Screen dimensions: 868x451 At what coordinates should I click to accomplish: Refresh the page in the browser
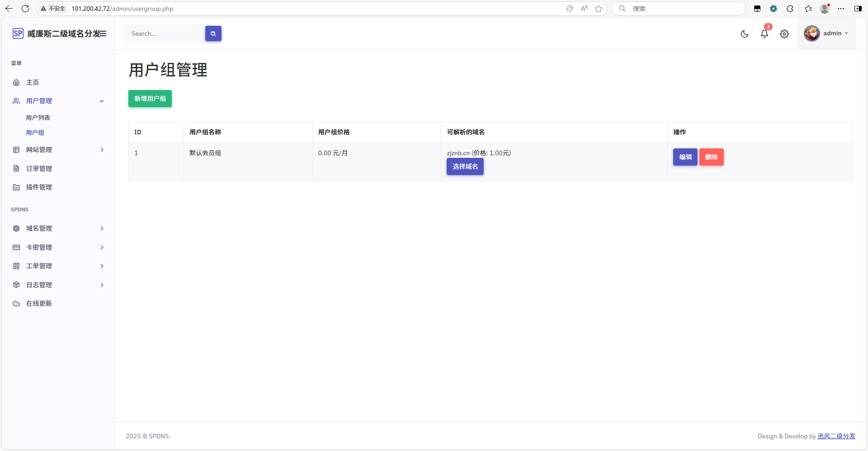point(25,9)
